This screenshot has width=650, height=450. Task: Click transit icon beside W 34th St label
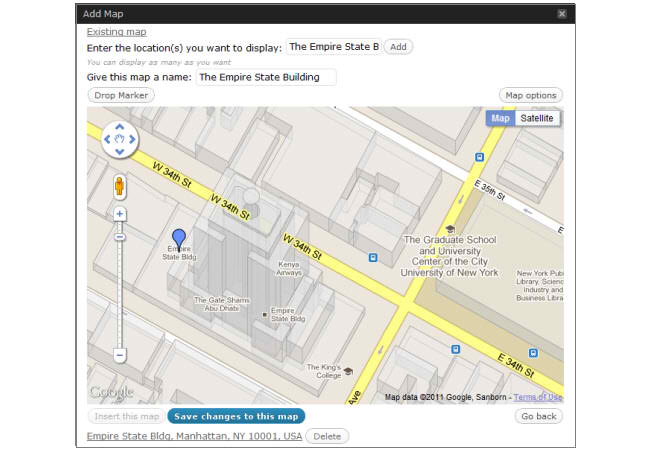[373, 258]
